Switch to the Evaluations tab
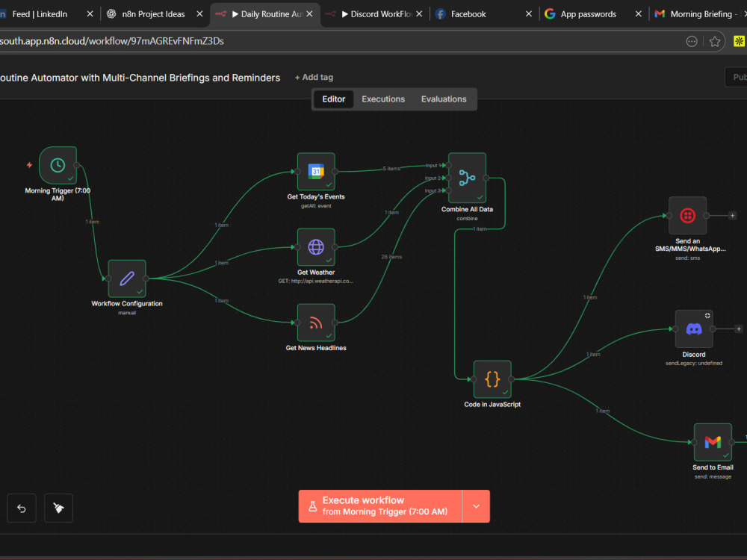The width and height of the screenshot is (747, 560). [444, 99]
